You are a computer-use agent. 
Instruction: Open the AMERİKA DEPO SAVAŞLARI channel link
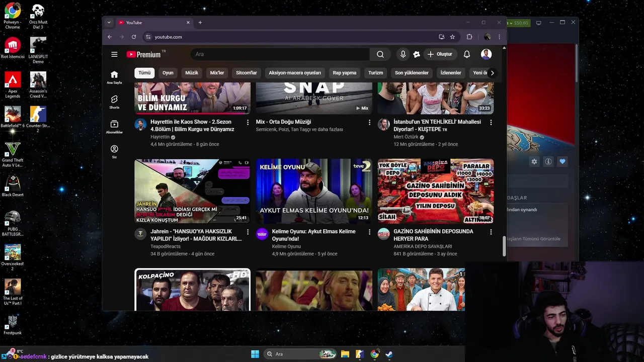pyautogui.click(x=423, y=246)
